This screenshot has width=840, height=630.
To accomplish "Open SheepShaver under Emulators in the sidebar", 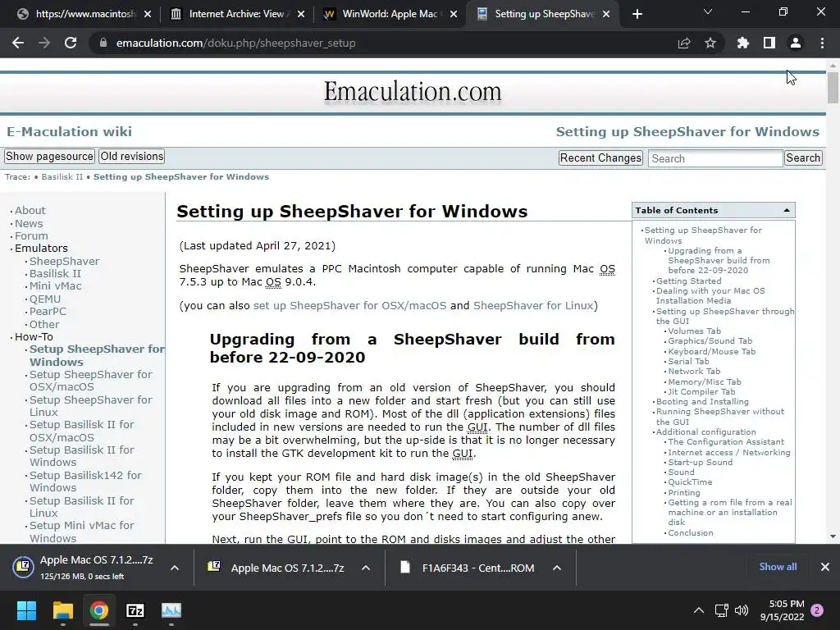I will pyautogui.click(x=64, y=262).
